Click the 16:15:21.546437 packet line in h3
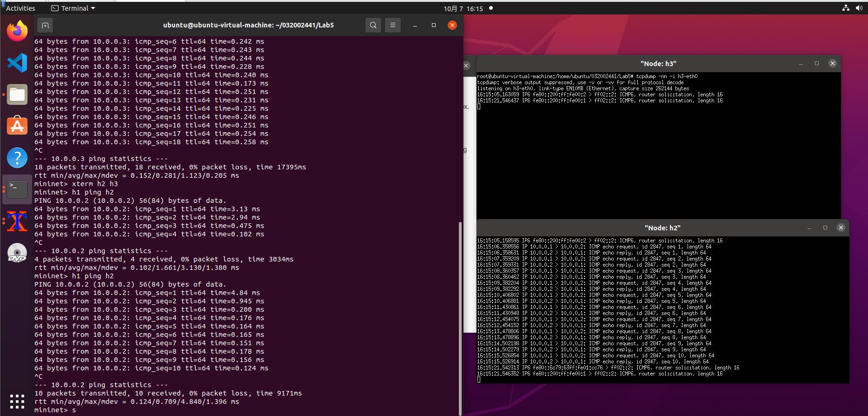Image resolution: width=868 pixels, height=416 pixels. point(600,101)
